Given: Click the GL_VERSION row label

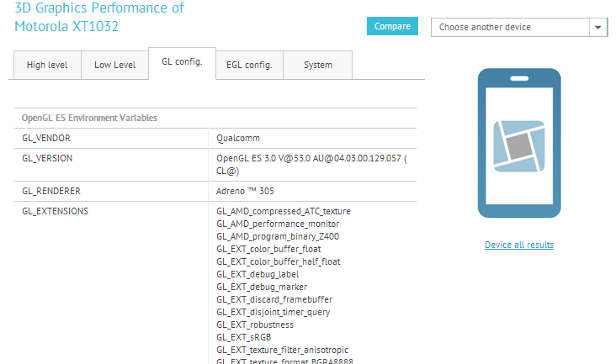Looking at the screenshot, I should click(x=47, y=158).
